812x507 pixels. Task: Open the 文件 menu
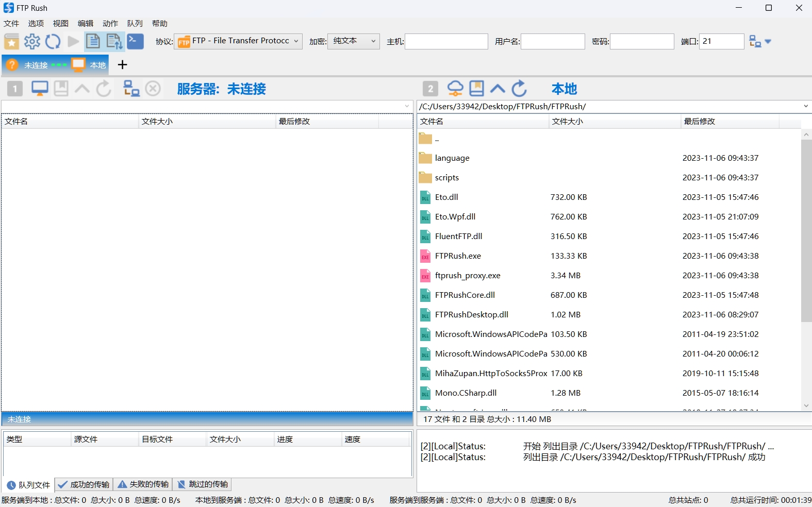[11, 24]
